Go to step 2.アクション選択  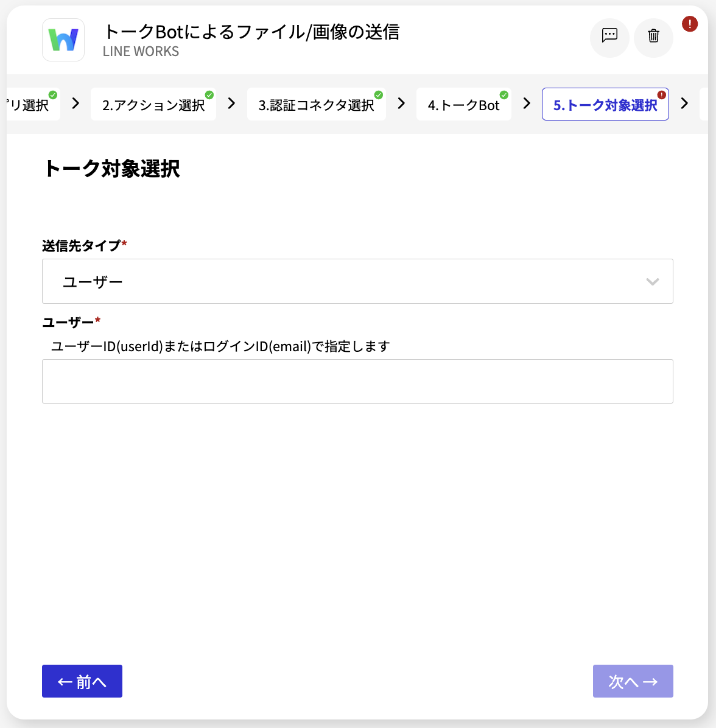153,105
